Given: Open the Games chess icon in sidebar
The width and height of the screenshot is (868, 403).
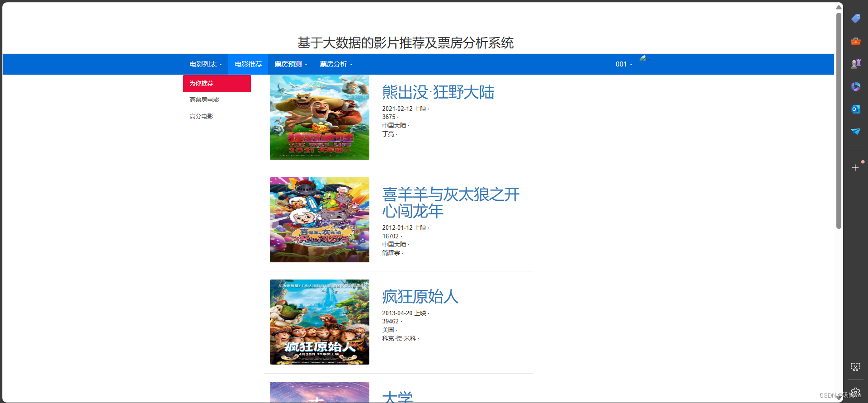Looking at the screenshot, I should click(855, 64).
